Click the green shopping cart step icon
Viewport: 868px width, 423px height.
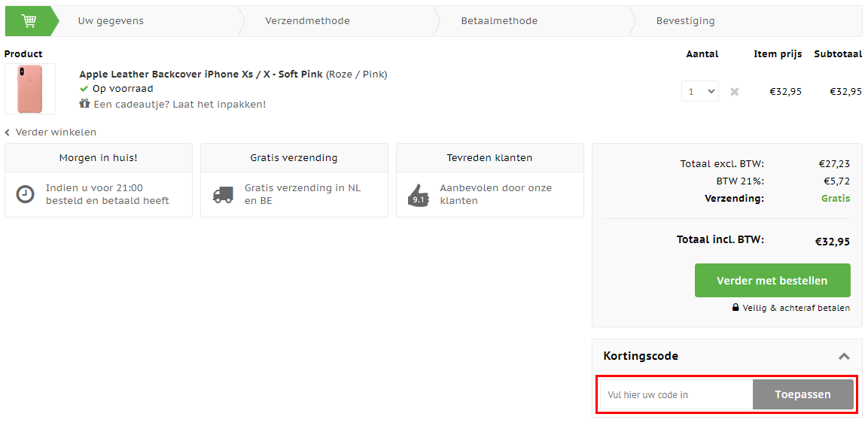click(29, 21)
